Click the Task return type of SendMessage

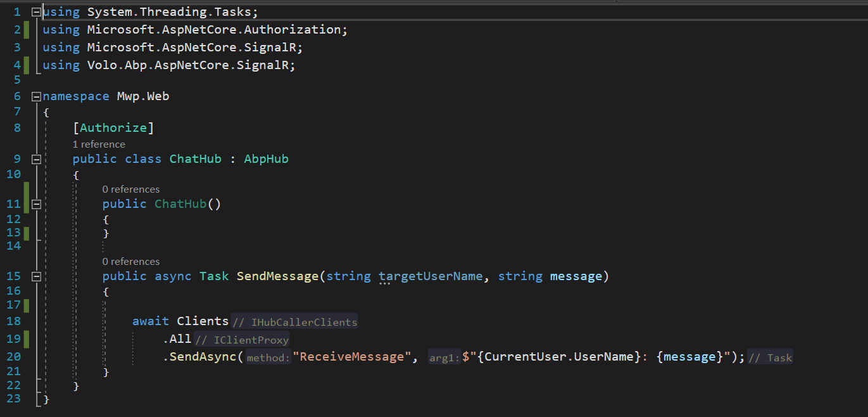pos(214,276)
